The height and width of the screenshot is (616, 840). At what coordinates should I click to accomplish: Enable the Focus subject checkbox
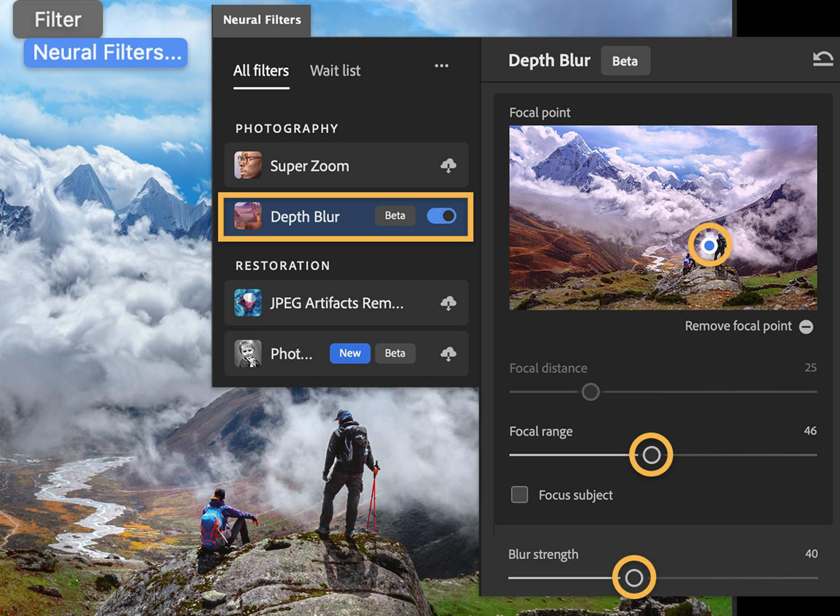click(x=519, y=495)
